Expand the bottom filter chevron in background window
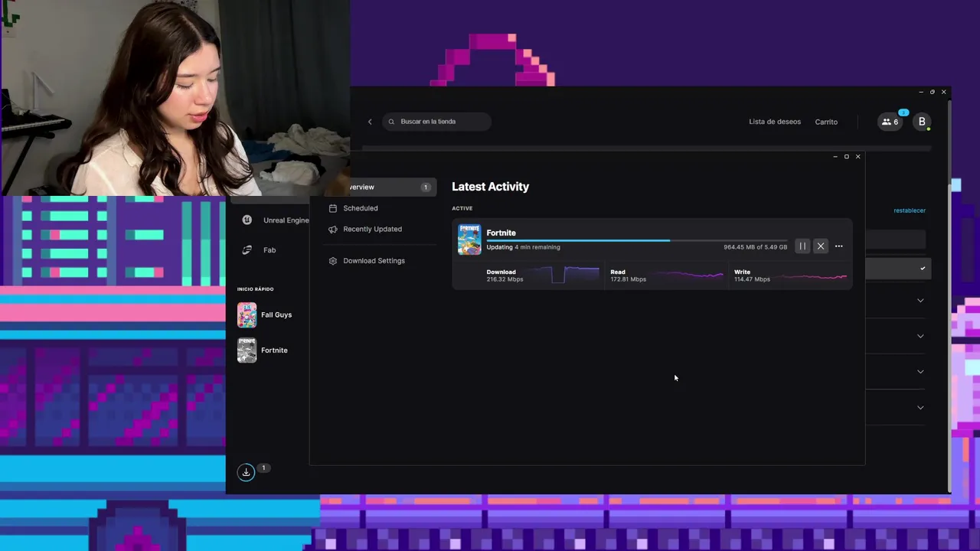 [x=920, y=407]
